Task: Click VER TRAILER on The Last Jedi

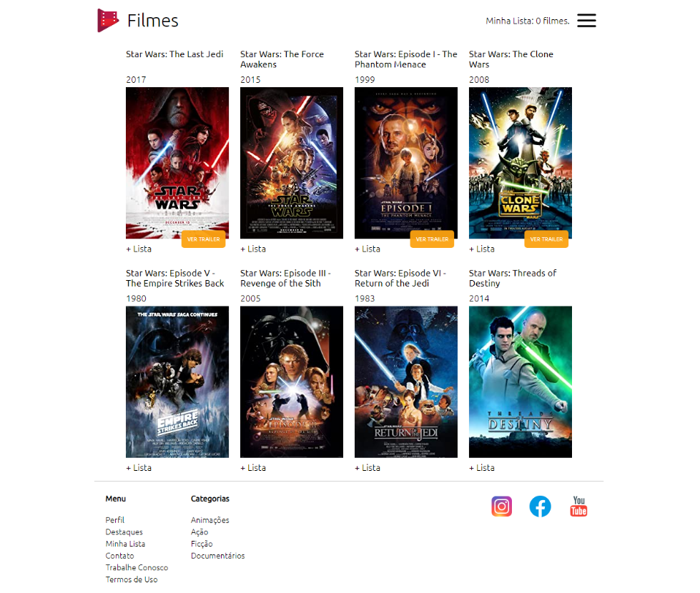Action: [203, 239]
